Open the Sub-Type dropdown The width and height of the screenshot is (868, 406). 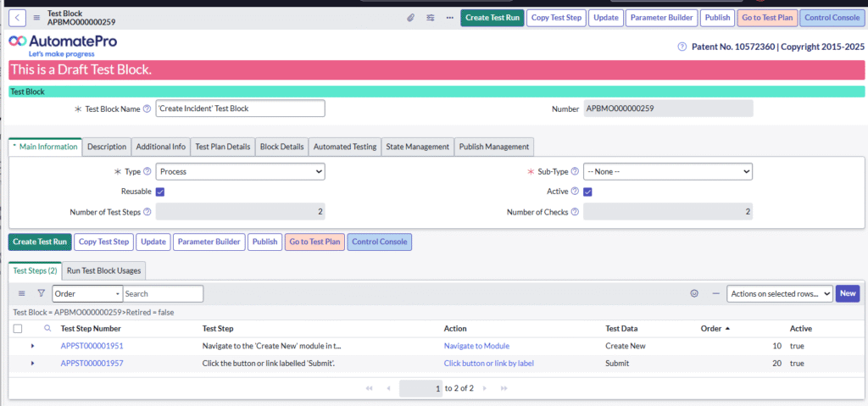[x=667, y=171]
